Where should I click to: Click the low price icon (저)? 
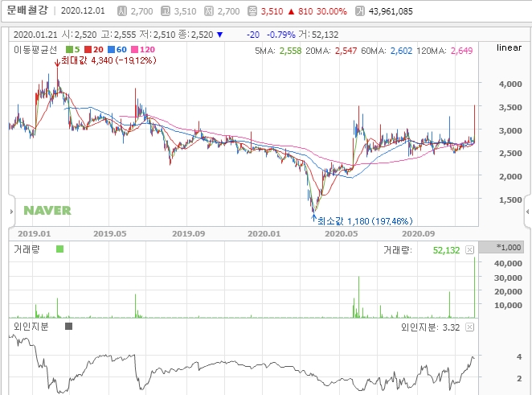tap(209, 11)
